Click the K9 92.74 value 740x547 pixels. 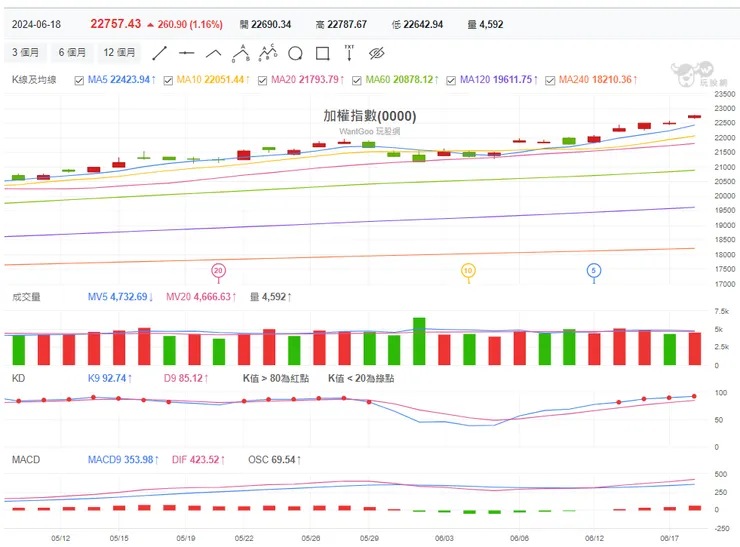[x=110, y=379]
